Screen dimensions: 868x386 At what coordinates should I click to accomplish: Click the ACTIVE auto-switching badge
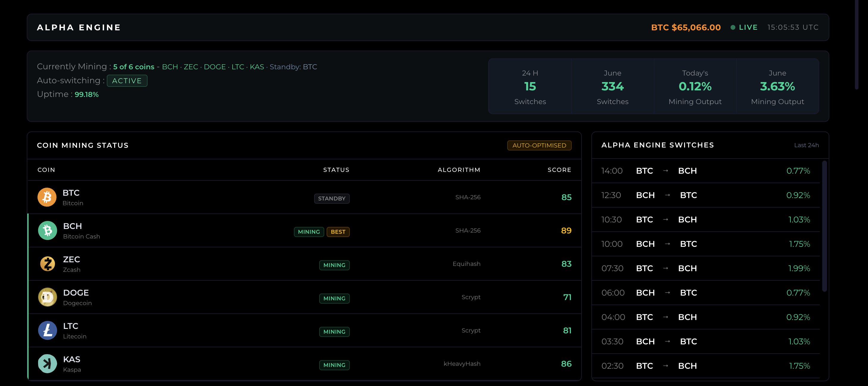pyautogui.click(x=127, y=81)
